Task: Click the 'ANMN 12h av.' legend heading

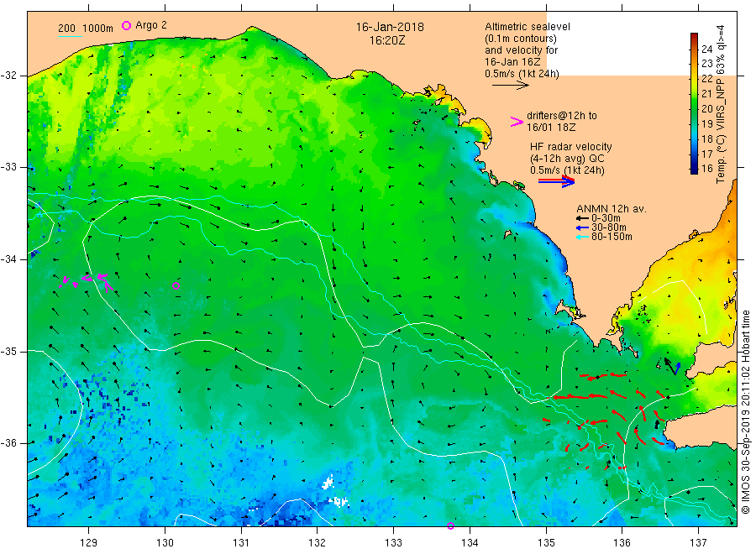Action: 611,209
